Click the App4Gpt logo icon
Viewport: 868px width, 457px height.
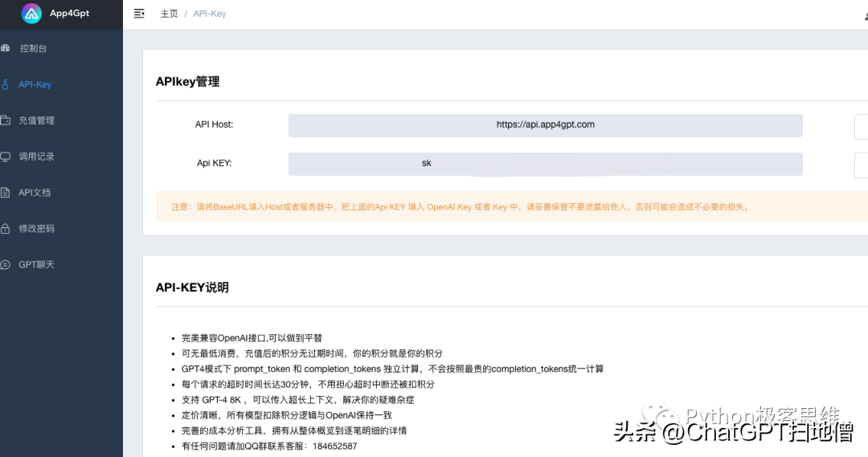31,14
